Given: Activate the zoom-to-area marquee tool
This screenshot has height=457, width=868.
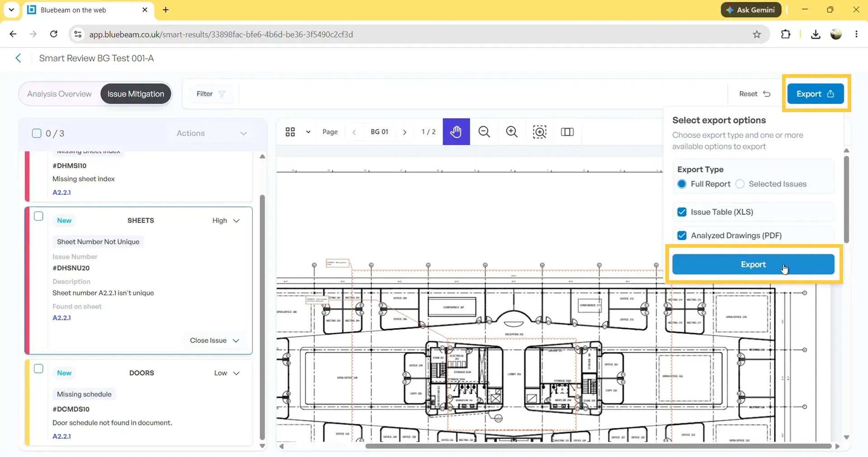Looking at the screenshot, I should click(x=539, y=132).
